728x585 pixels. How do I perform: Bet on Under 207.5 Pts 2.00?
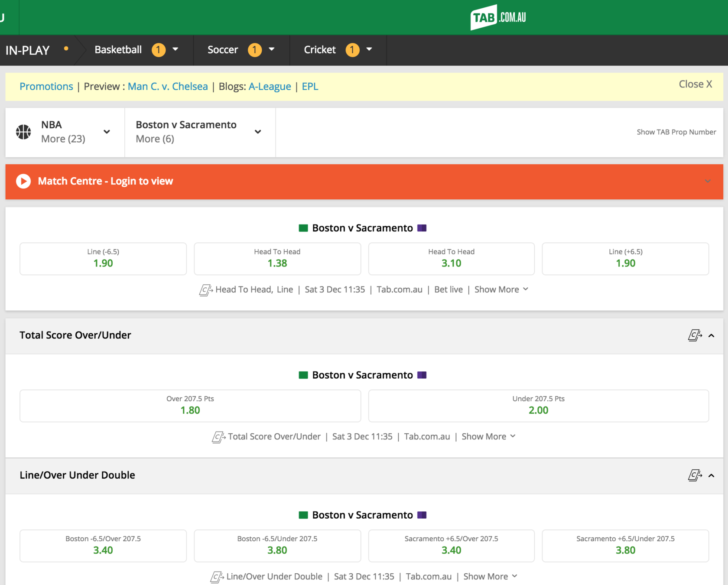(x=539, y=406)
